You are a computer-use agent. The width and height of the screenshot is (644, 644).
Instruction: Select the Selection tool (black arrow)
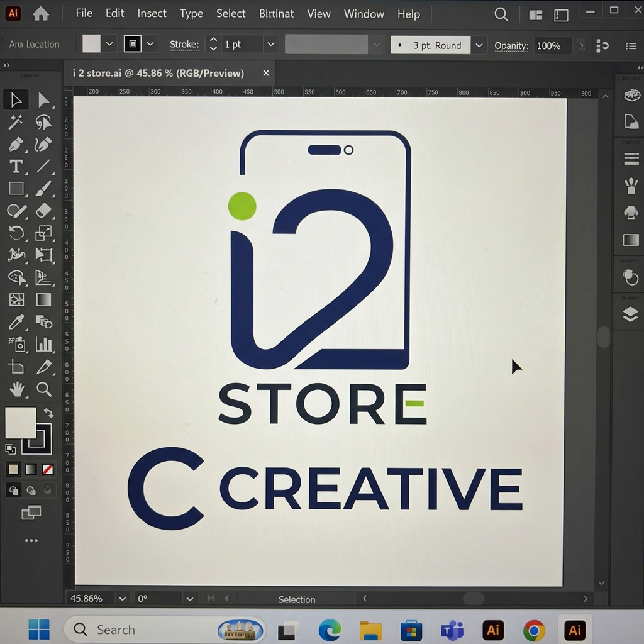click(x=16, y=100)
